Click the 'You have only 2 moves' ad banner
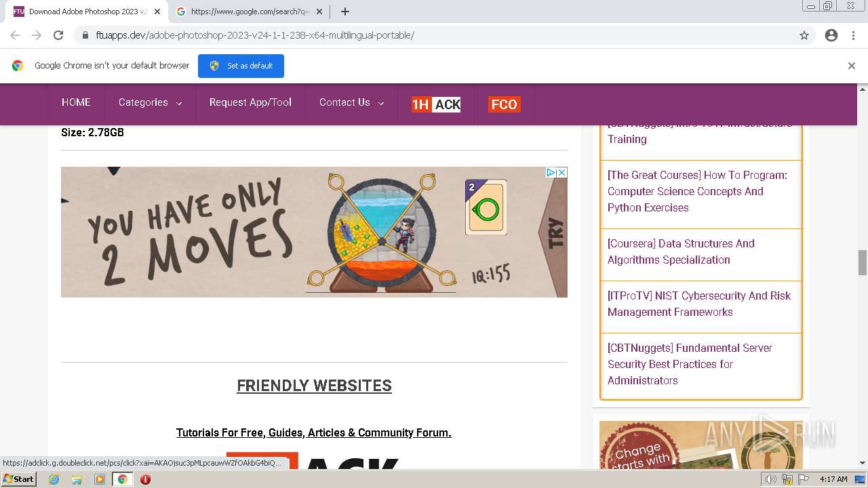Viewport: 868px width, 488px height. pyautogui.click(x=314, y=232)
